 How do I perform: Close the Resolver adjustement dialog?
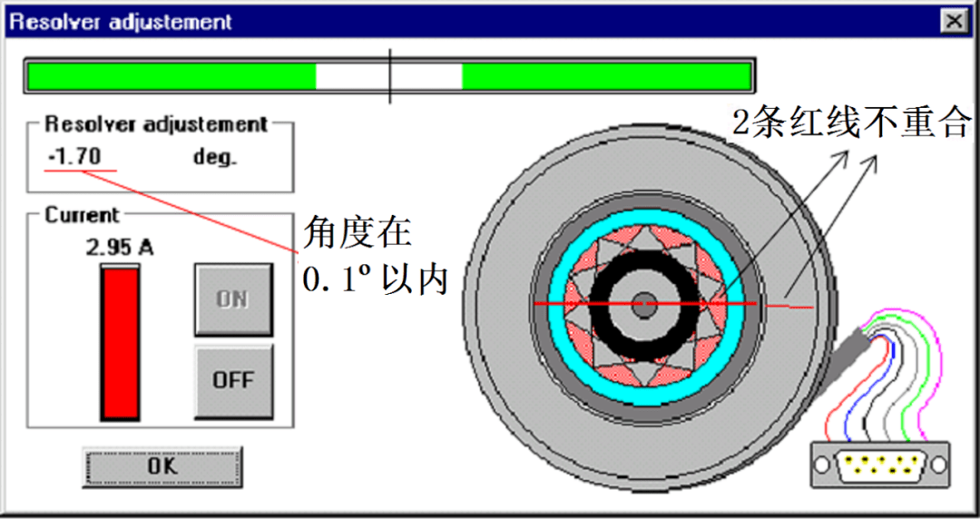[x=953, y=21]
